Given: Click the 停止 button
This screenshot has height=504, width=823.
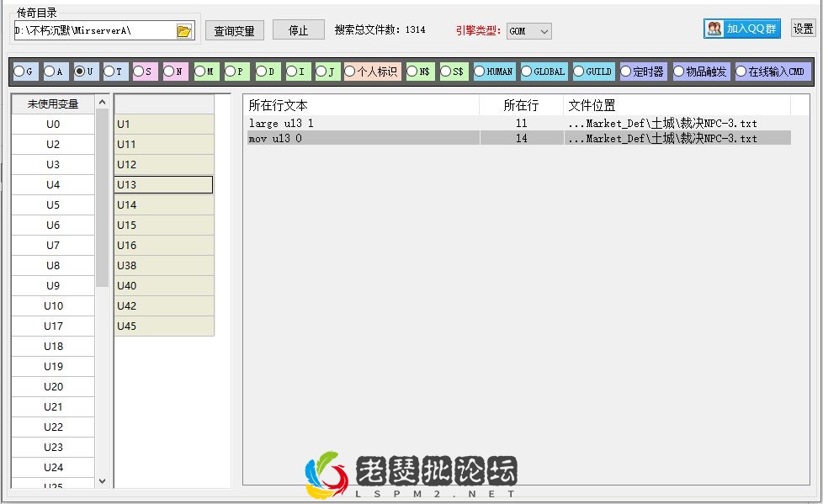Looking at the screenshot, I should tap(299, 30).
